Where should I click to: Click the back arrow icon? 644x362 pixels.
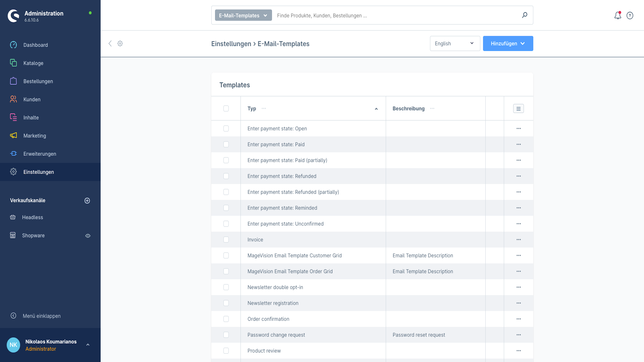(x=110, y=44)
